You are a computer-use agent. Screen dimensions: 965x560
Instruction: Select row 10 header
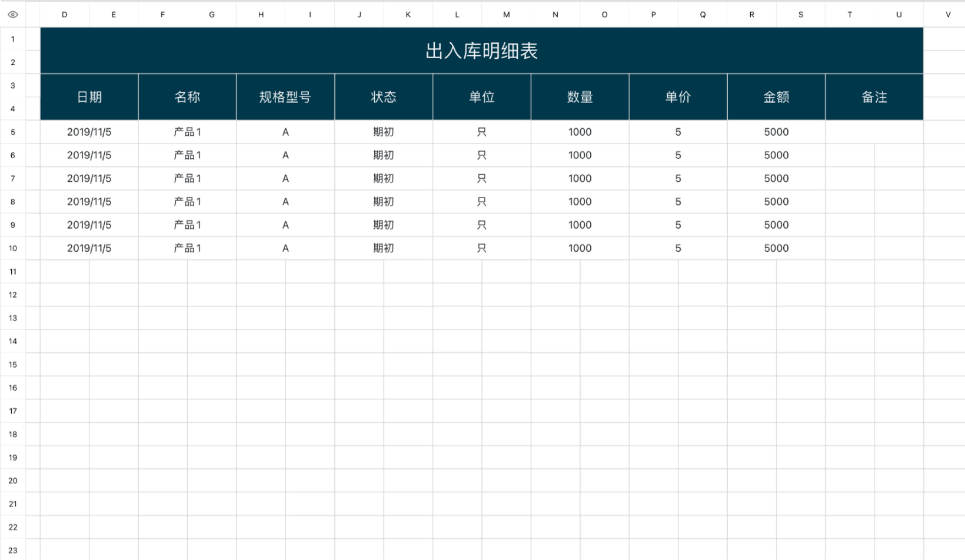(x=13, y=248)
